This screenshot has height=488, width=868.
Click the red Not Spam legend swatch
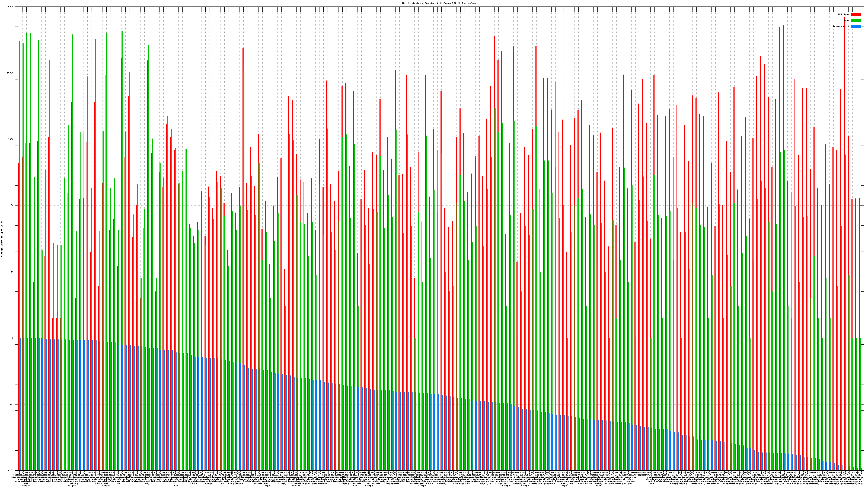[856, 14]
